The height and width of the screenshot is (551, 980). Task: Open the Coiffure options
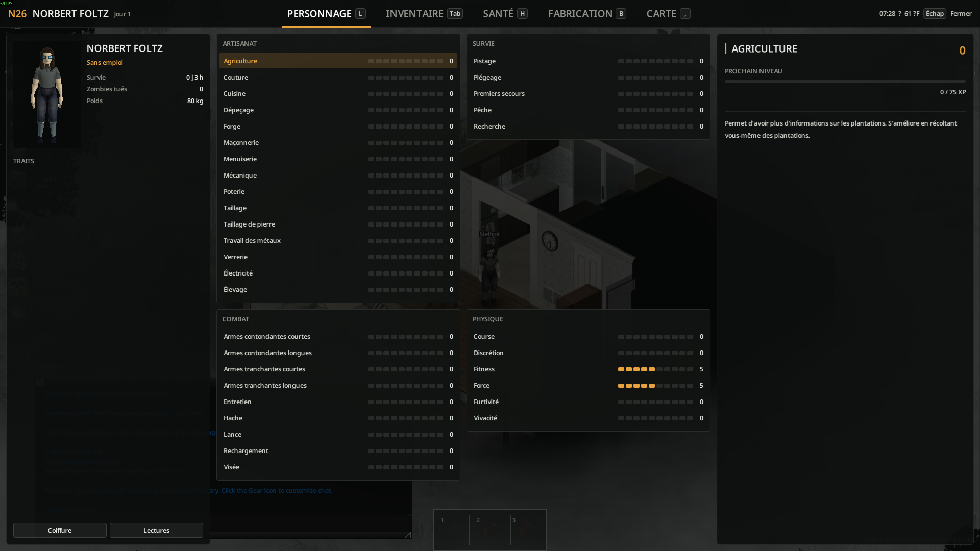(x=60, y=530)
